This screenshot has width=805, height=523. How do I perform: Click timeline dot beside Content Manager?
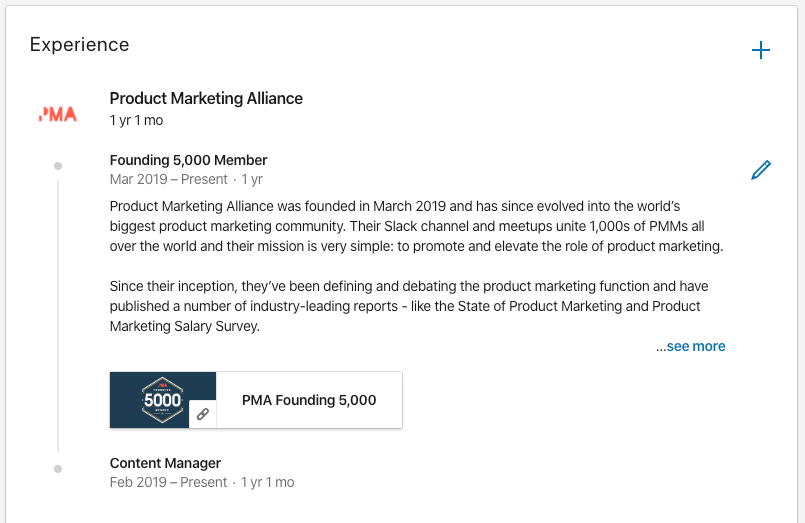coord(58,468)
